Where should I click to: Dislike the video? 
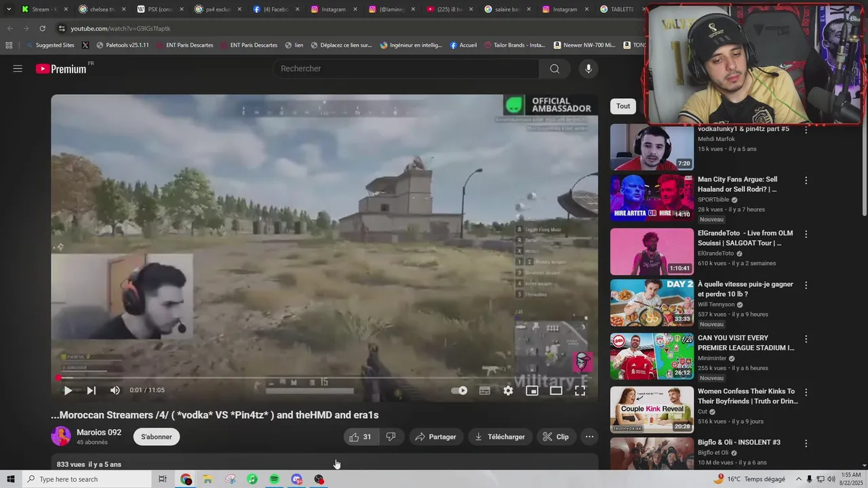(391, 437)
